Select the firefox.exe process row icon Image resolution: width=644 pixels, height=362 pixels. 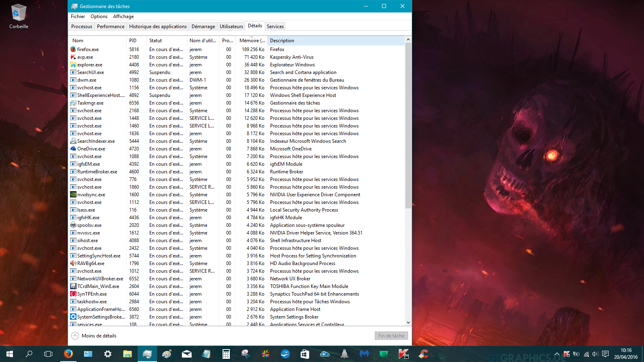[x=73, y=49]
